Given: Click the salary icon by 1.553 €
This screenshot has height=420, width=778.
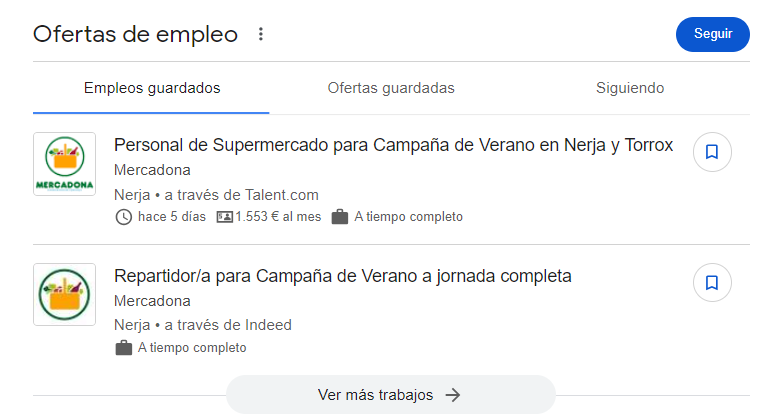Looking at the screenshot, I should [224, 216].
